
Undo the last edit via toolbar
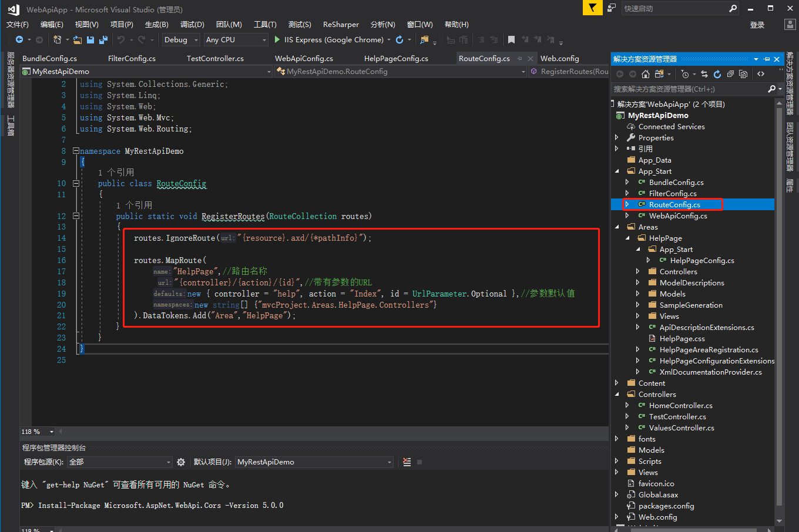[x=121, y=40]
